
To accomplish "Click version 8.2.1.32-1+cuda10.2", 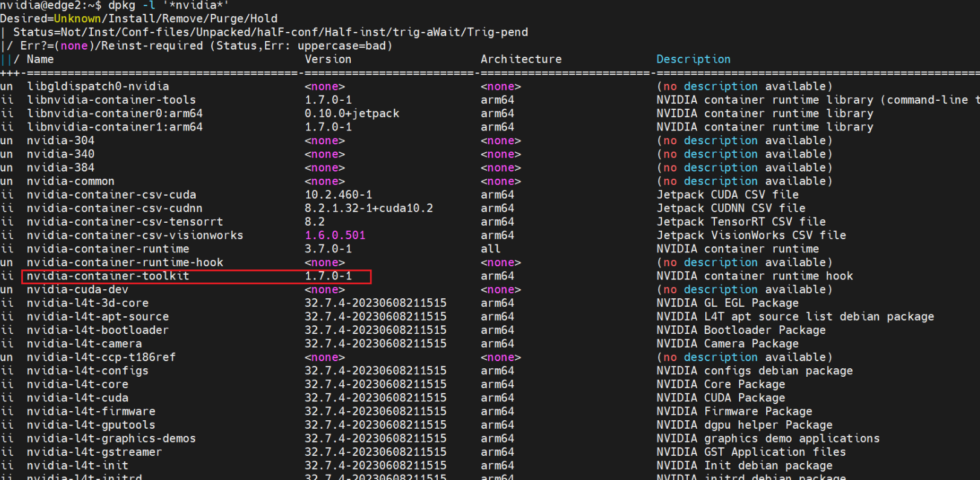I will (369, 208).
